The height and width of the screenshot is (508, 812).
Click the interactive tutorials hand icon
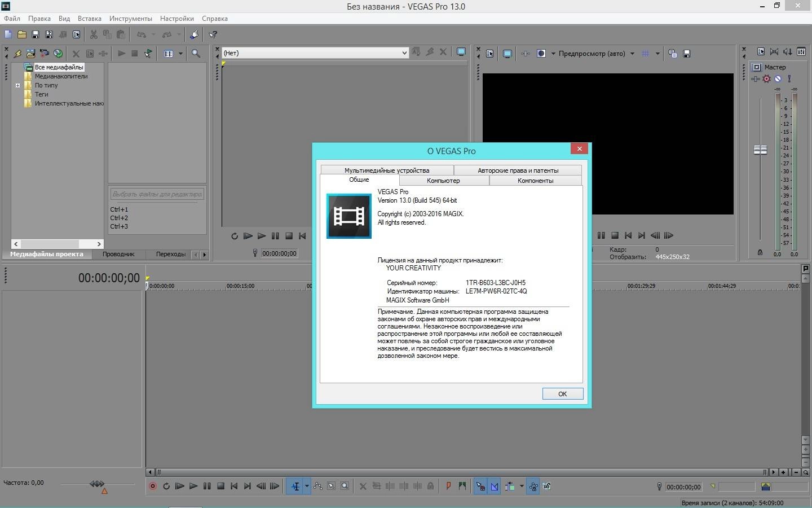coord(194,34)
